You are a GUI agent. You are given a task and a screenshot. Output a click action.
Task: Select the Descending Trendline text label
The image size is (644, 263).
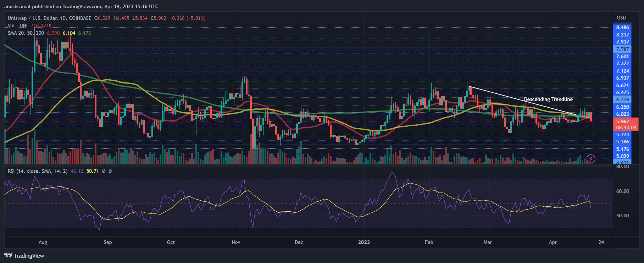tap(548, 99)
